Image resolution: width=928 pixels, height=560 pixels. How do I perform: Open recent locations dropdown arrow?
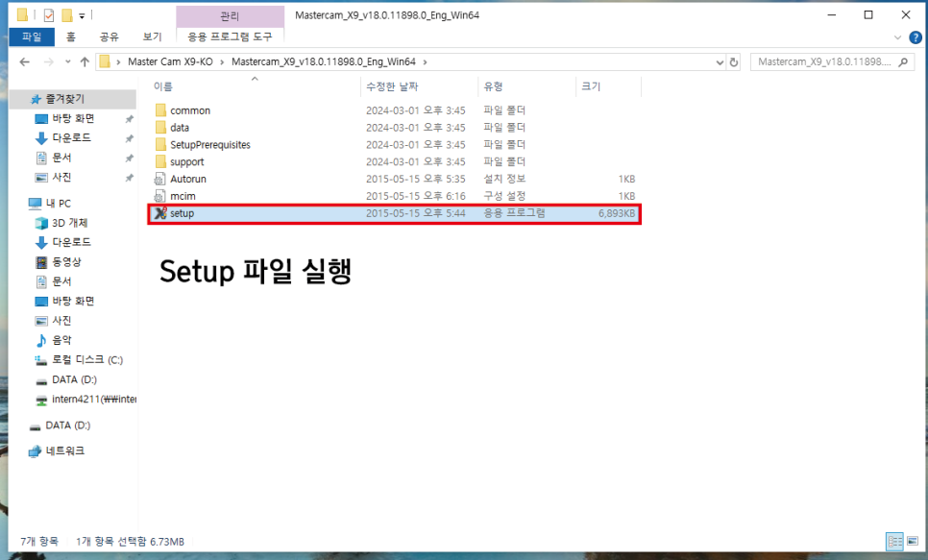67,61
